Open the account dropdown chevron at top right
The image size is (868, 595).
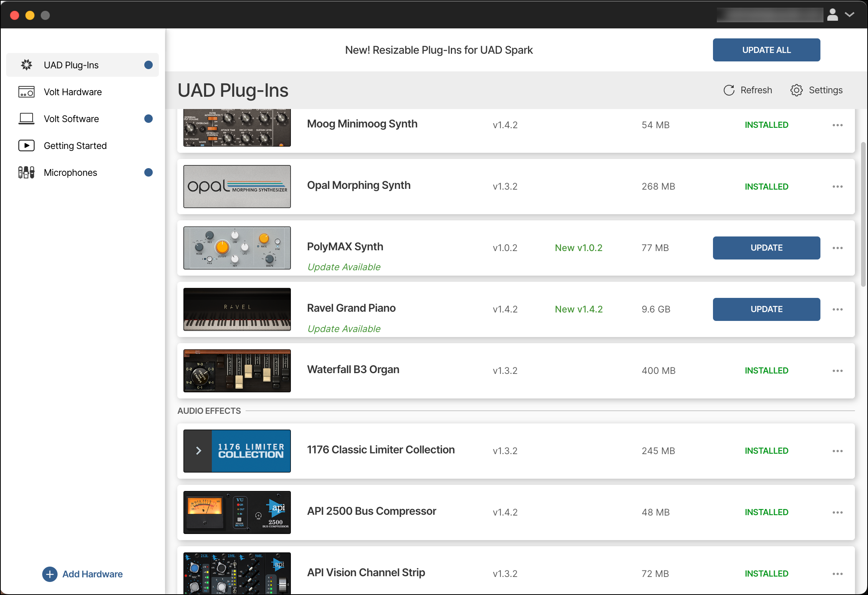850,15
